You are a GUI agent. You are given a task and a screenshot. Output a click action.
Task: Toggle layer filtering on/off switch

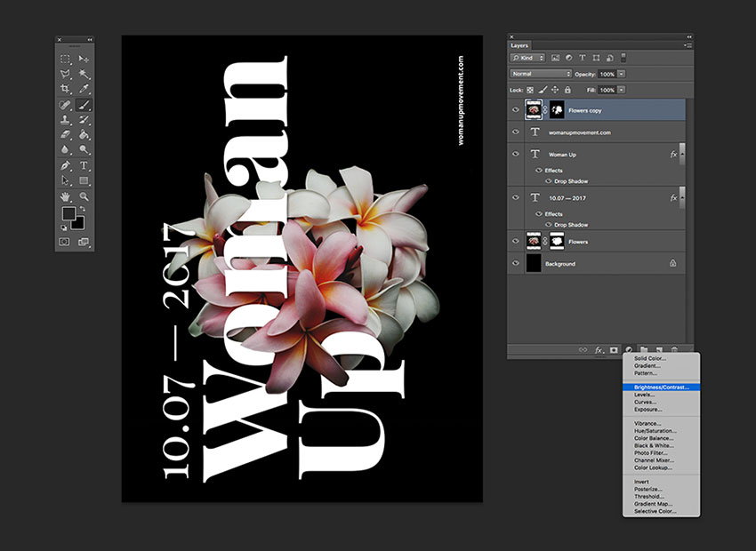623,57
